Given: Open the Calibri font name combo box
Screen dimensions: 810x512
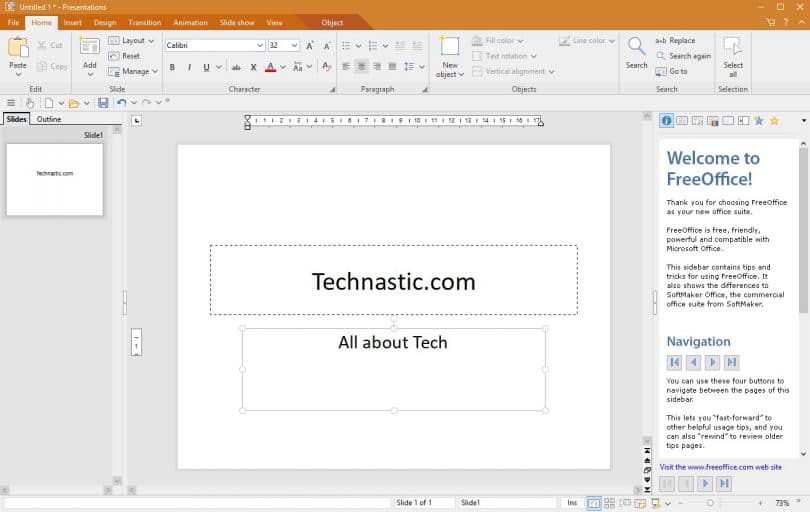Looking at the screenshot, I should click(214, 45).
